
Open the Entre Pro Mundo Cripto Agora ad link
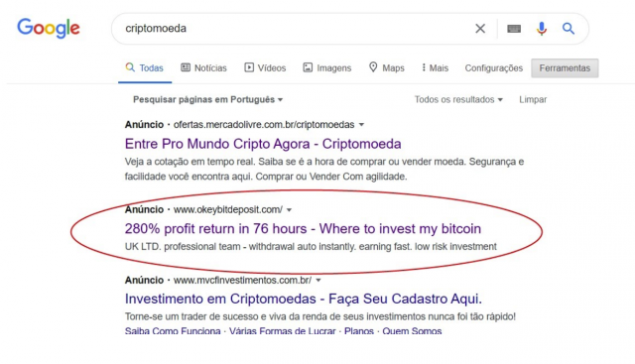pos(263,144)
